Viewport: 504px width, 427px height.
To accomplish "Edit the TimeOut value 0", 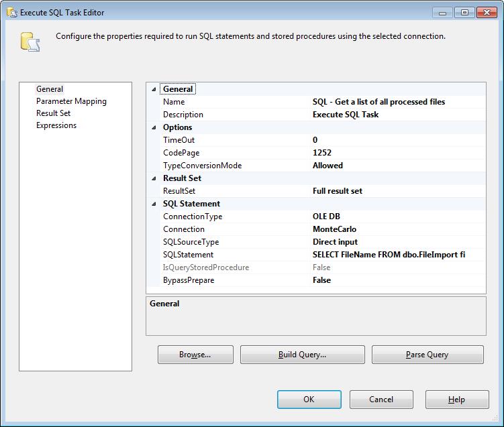I will [397, 140].
